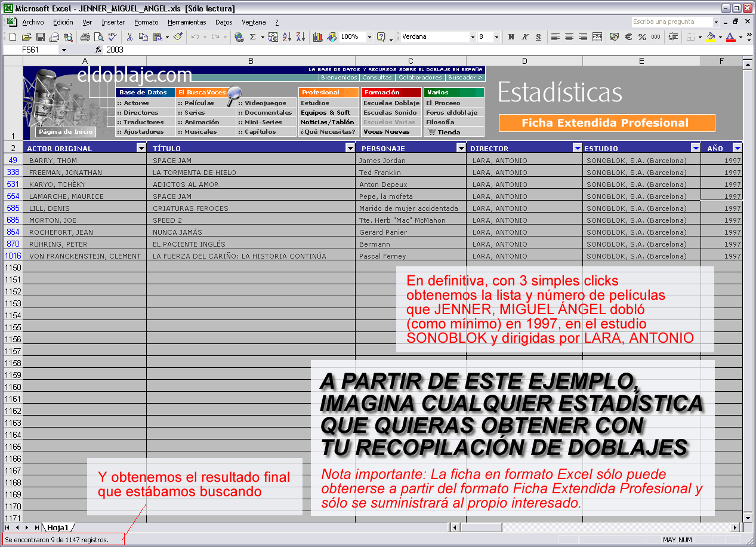This screenshot has width=756, height=547.
Task: Select the cell reading RÜHRING, PETER
Action: [85, 244]
